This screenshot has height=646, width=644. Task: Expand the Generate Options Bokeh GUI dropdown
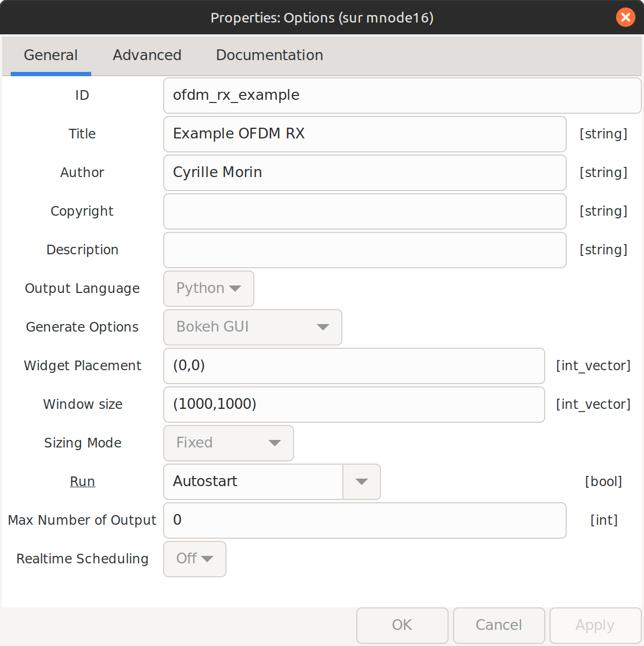coord(252,327)
